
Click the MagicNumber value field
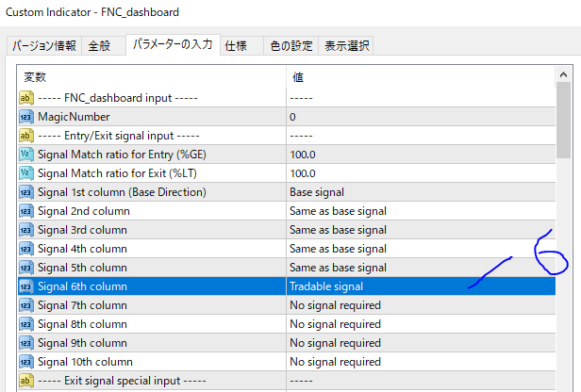click(x=420, y=117)
